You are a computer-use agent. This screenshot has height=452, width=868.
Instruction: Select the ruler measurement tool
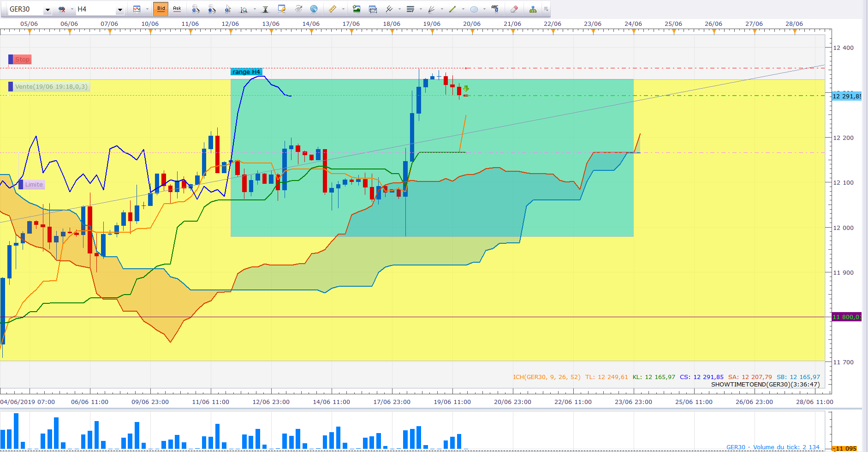(x=333, y=9)
